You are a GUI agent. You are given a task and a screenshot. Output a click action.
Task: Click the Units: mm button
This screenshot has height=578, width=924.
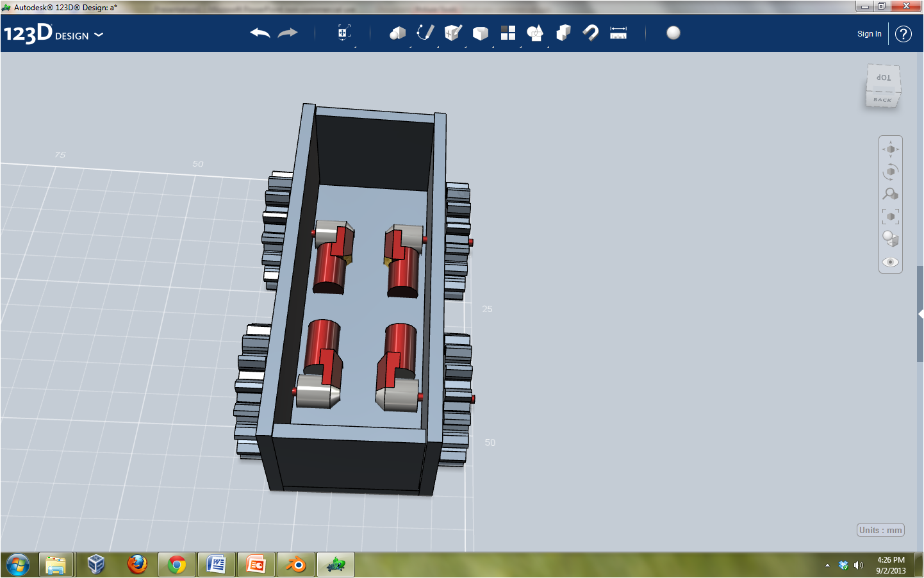click(880, 530)
